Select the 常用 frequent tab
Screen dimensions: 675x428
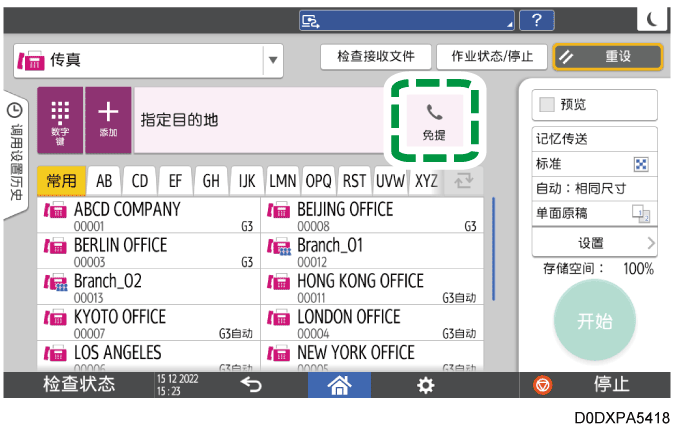point(61,181)
